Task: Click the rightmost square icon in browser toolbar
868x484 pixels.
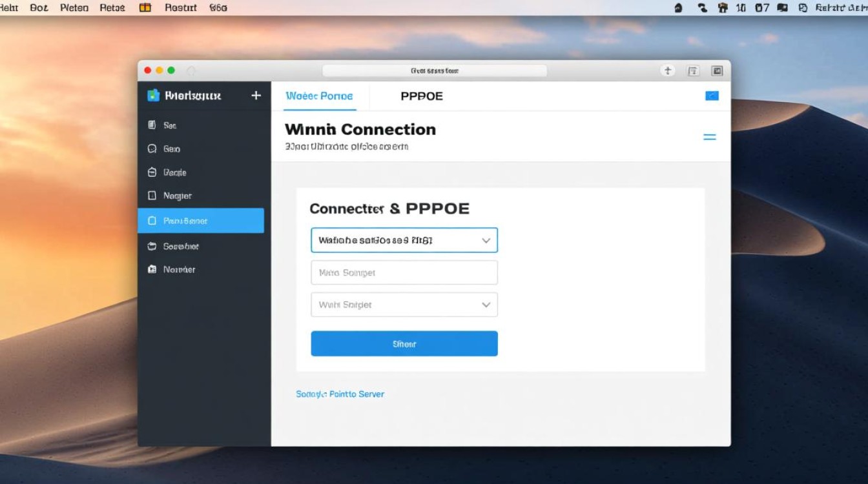Action: point(717,71)
